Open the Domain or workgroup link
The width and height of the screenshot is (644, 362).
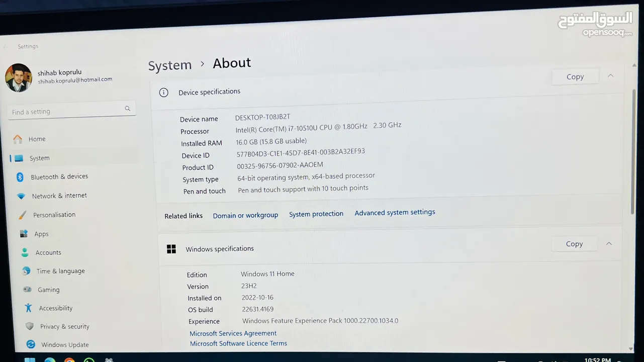tap(245, 215)
